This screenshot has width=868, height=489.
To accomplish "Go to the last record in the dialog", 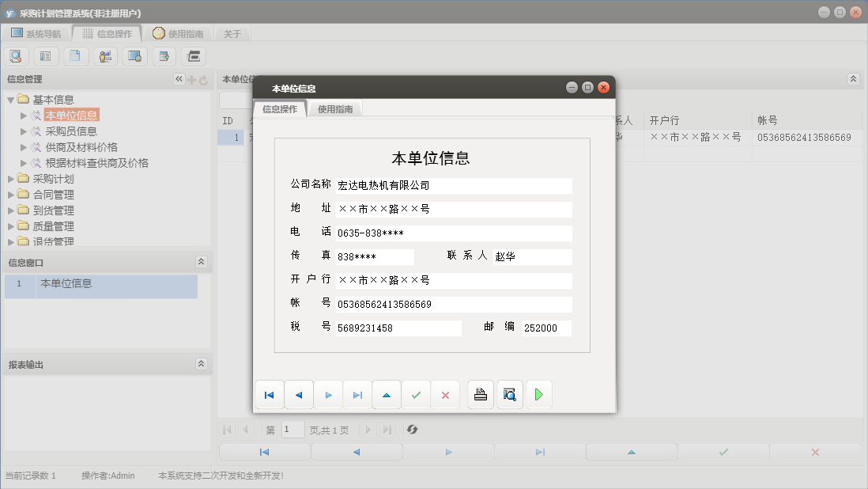I will pos(357,394).
